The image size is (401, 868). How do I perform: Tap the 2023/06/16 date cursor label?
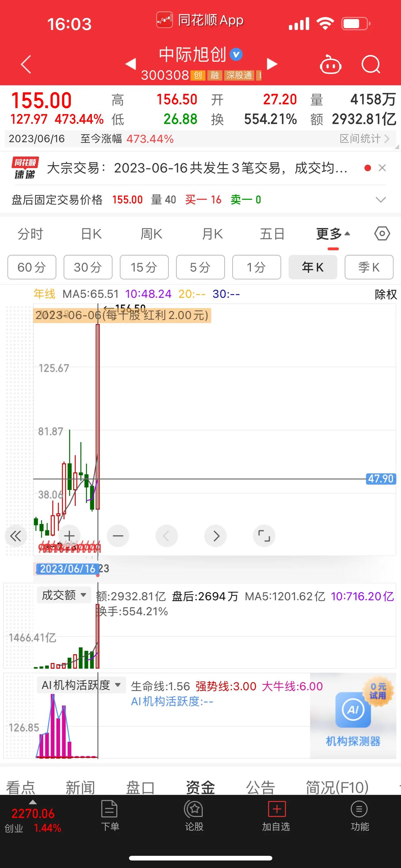68,569
